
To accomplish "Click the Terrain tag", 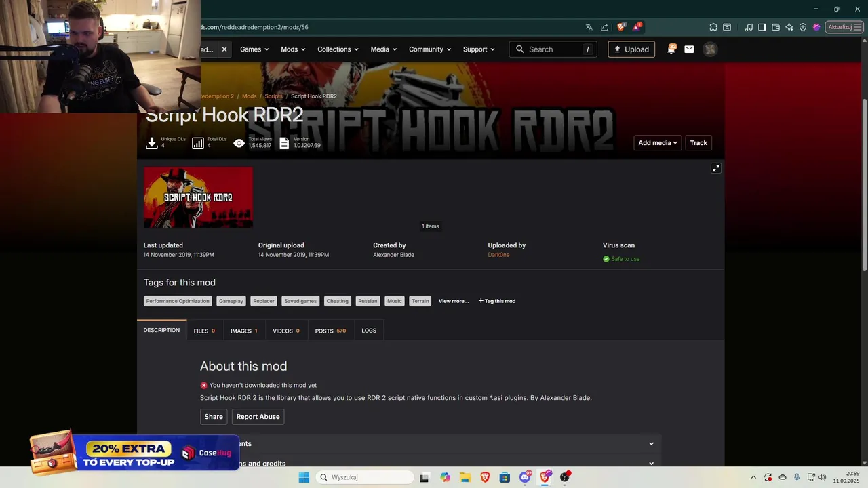I will 420,301.
